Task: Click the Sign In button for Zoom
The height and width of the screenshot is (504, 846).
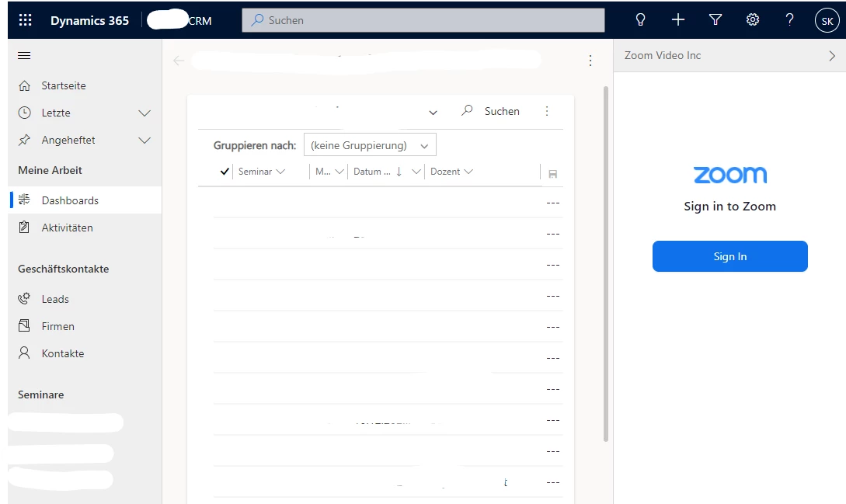Action: pyautogui.click(x=730, y=256)
